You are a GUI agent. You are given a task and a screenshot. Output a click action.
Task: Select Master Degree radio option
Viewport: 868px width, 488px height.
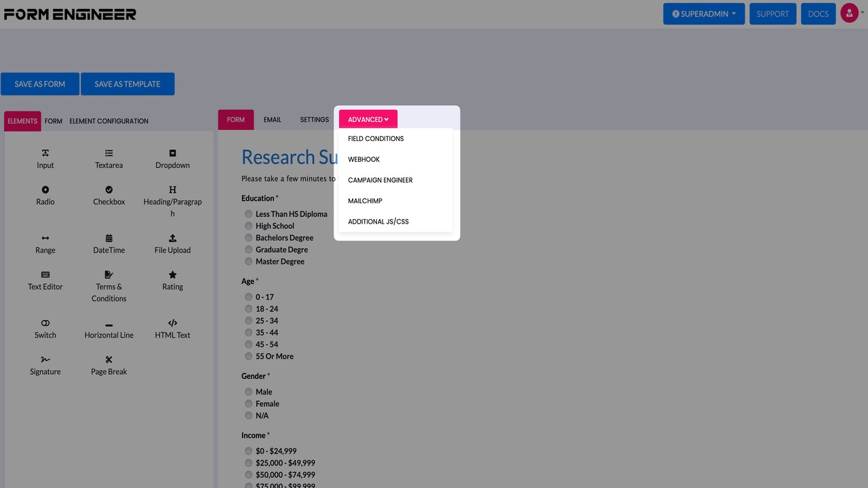tap(249, 262)
